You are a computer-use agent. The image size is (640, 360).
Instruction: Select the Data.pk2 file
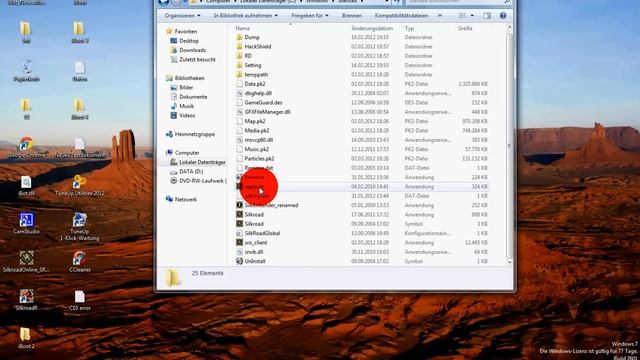(255, 84)
